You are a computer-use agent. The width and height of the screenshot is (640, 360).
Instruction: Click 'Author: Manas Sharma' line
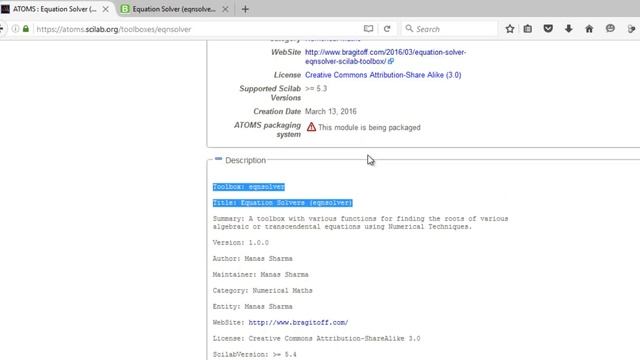[x=252, y=258]
